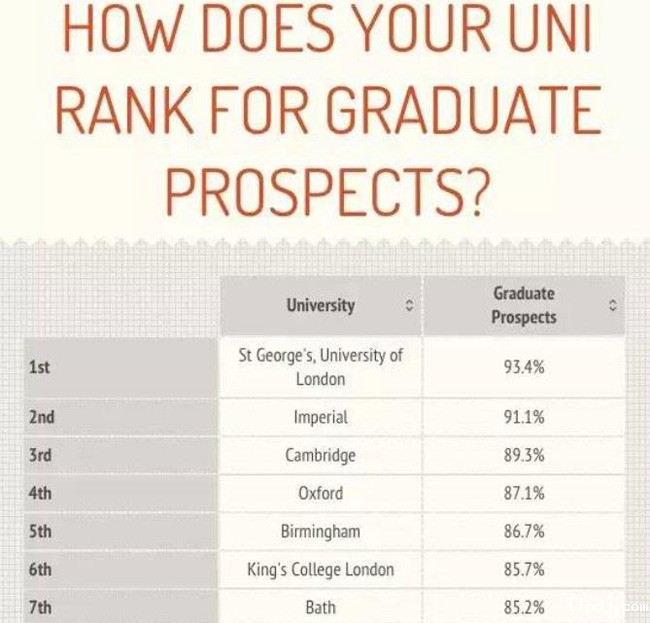Select the Cambridge row entry
The image size is (650, 623).
click(x=320, y=455)
